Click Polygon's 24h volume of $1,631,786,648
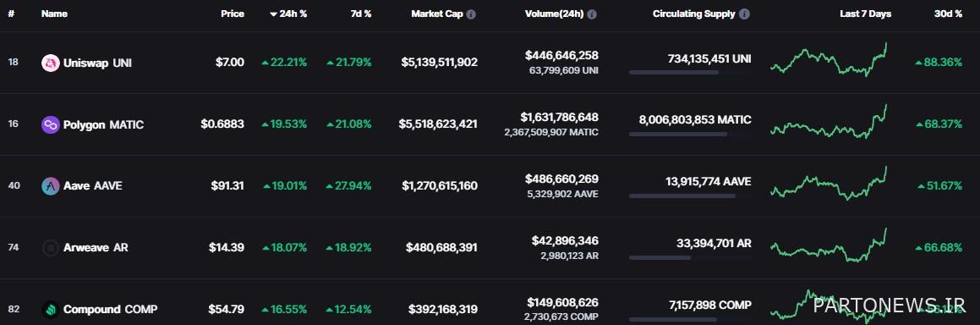Viewport: 980px width, 325px height. 559,118
